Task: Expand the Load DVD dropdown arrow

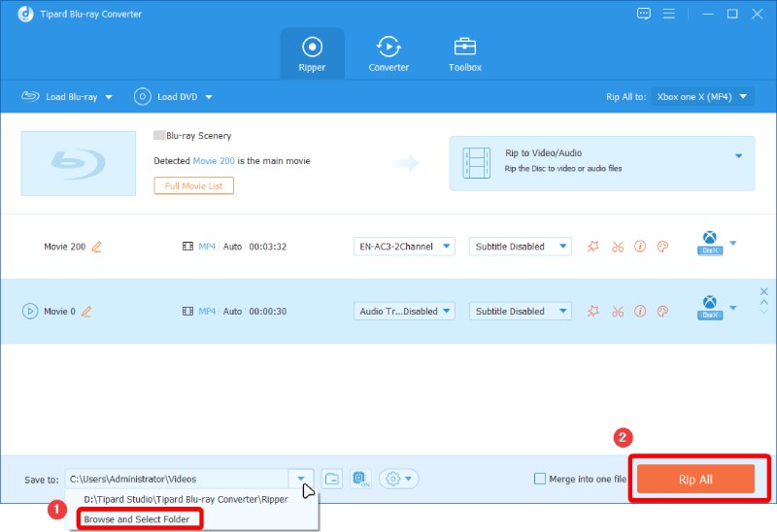Action: [x=209, y=97]
